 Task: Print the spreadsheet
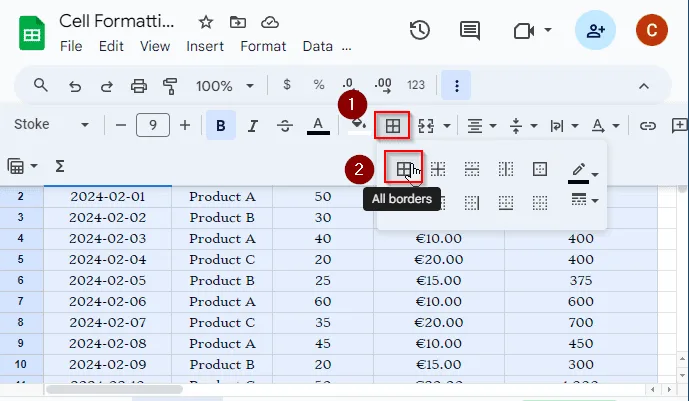(139, 86)
